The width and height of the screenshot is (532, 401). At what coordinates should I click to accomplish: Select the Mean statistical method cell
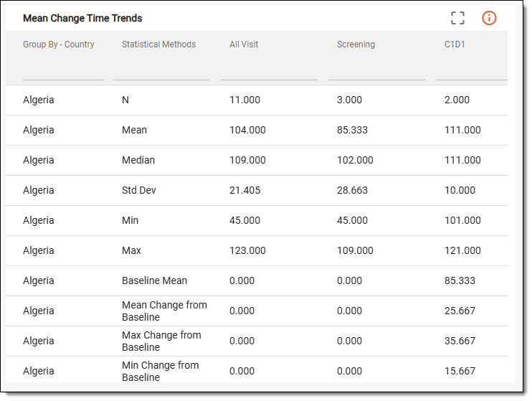134,130
